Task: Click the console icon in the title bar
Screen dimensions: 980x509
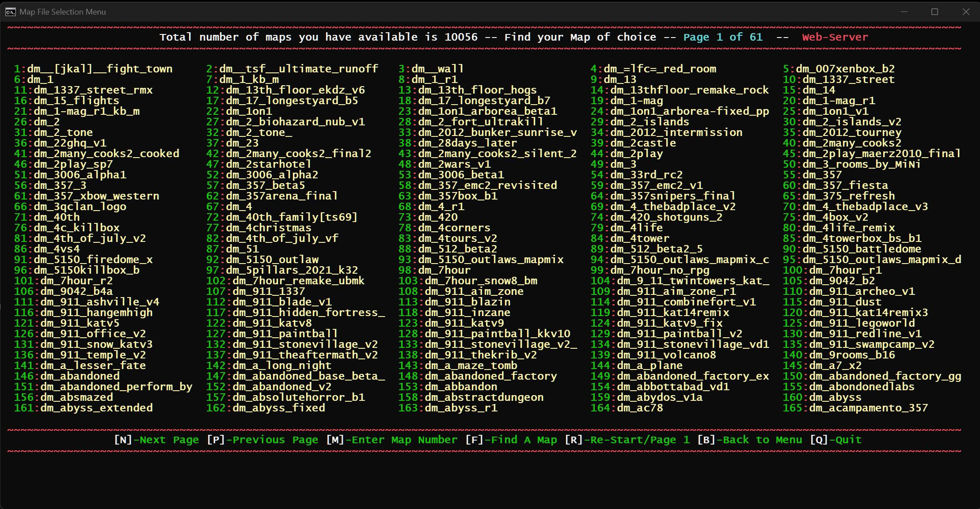Action: point(10,12)
